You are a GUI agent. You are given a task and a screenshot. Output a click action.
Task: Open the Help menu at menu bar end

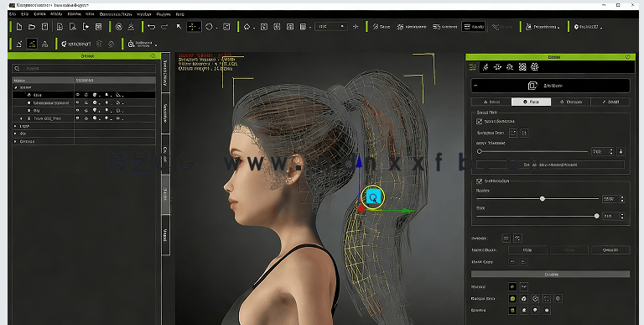pos(180,14)
